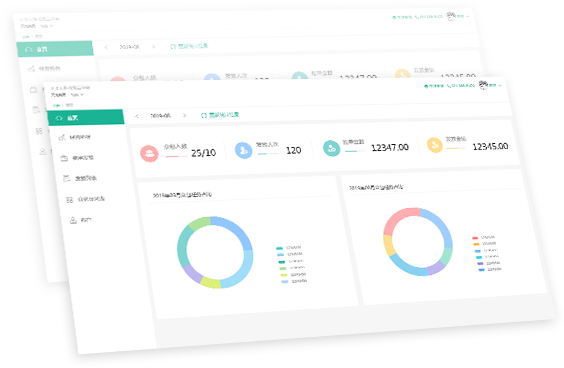
Task: Click the blue person circle icon beside 120
Action: pos(244,150)
